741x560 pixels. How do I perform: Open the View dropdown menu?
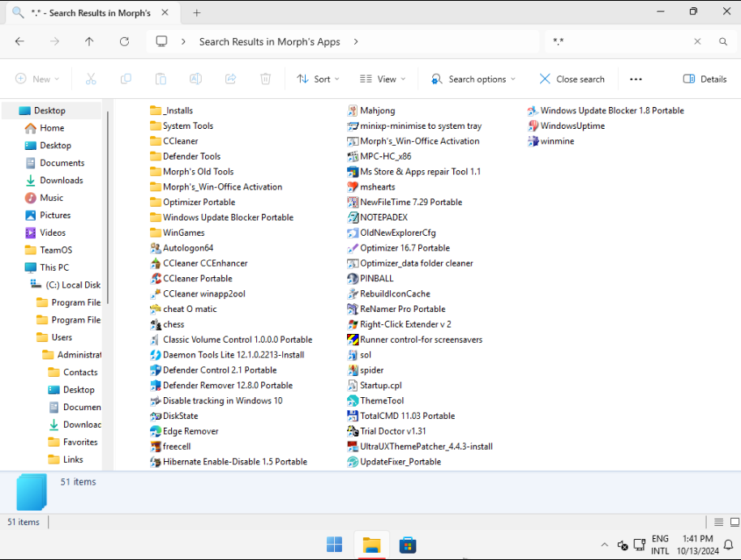pos(383,79)
